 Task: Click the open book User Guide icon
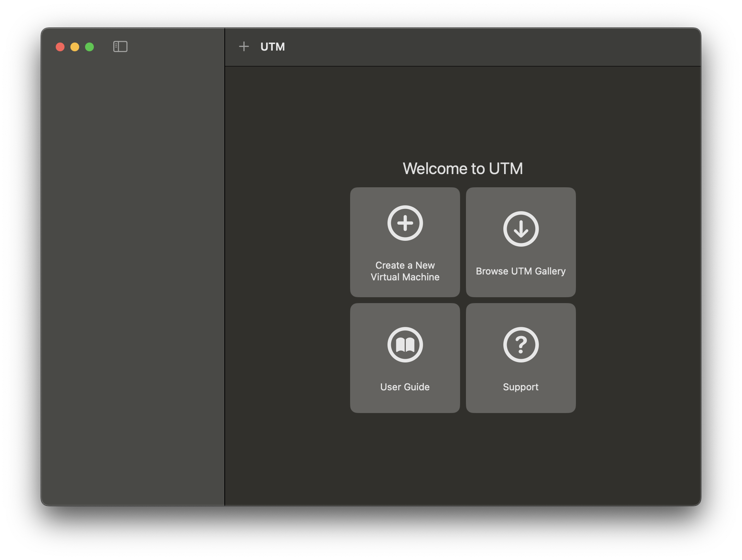(x=405, y=345)
